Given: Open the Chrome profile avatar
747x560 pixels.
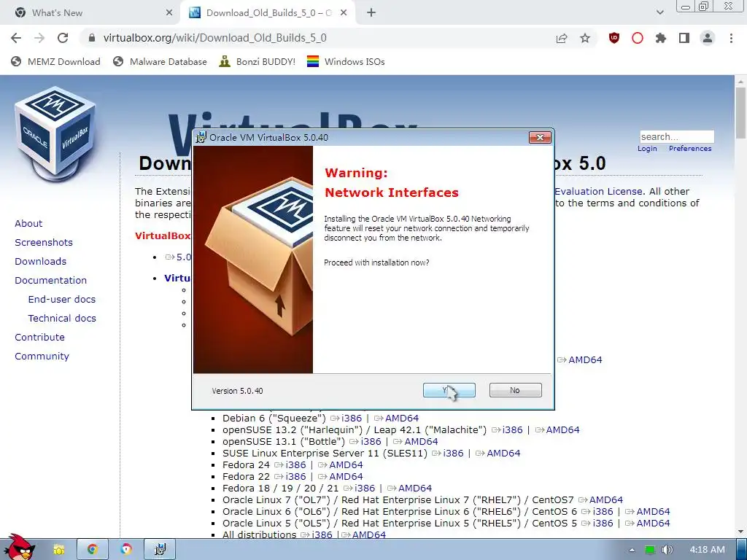Looking at the screenshot, I should click(708, 38).
